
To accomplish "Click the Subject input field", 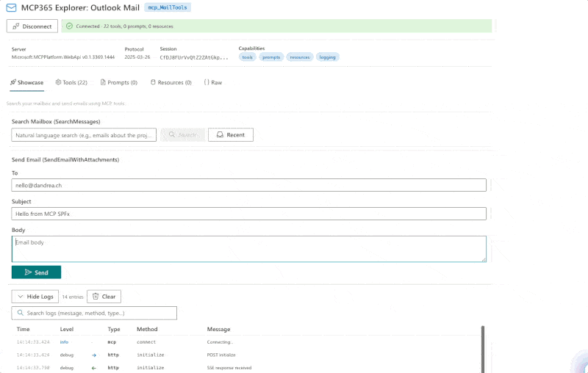I will click(249, 214).
